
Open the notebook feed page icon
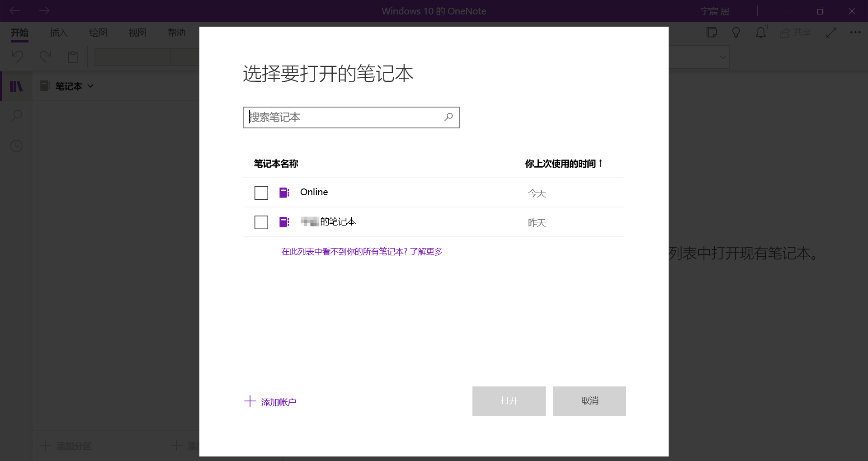coord(712,33)
